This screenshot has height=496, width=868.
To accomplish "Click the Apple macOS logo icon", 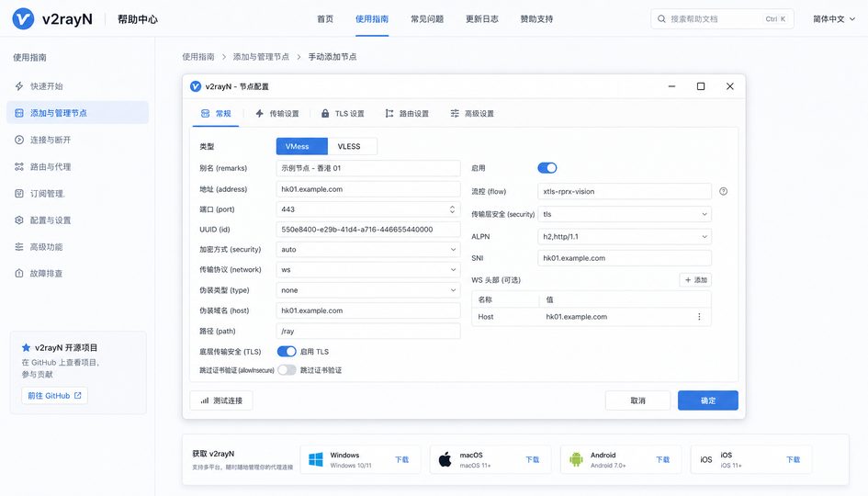I will coord(445,459).
